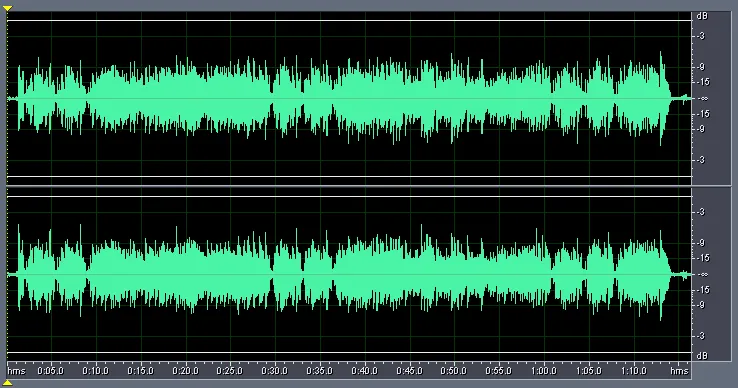Click the 0:10.0 mark on time ruler

[x=95, y=371]
